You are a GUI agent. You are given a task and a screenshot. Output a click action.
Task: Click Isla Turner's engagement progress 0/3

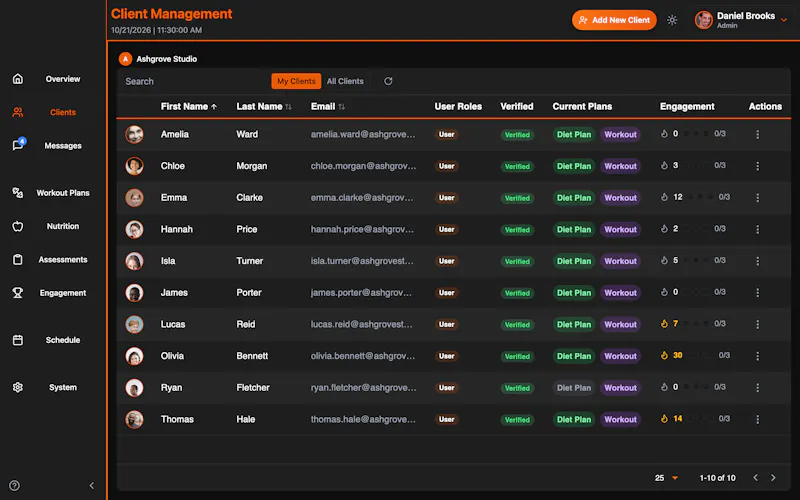click(x=719, y=260)
